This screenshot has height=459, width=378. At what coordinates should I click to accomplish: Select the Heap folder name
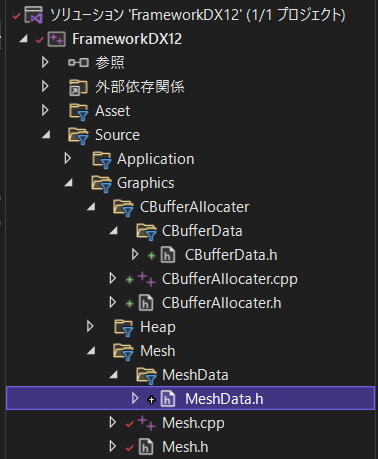click(158, 327)
